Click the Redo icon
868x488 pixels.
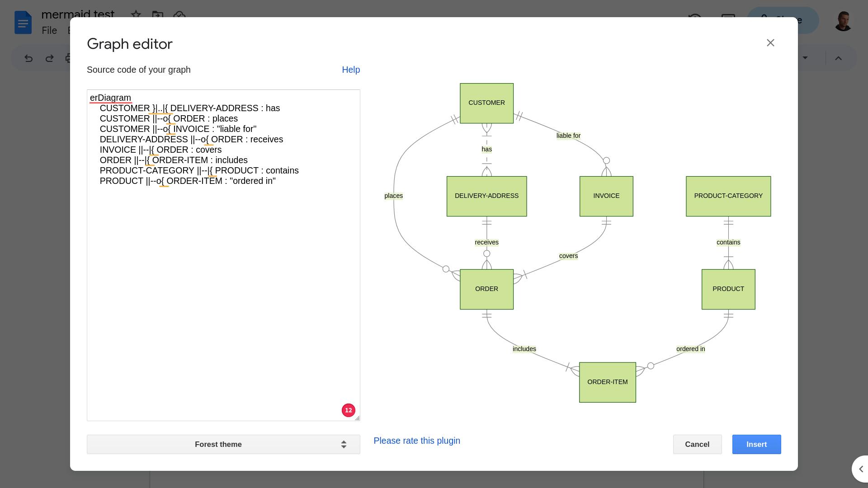50,58
